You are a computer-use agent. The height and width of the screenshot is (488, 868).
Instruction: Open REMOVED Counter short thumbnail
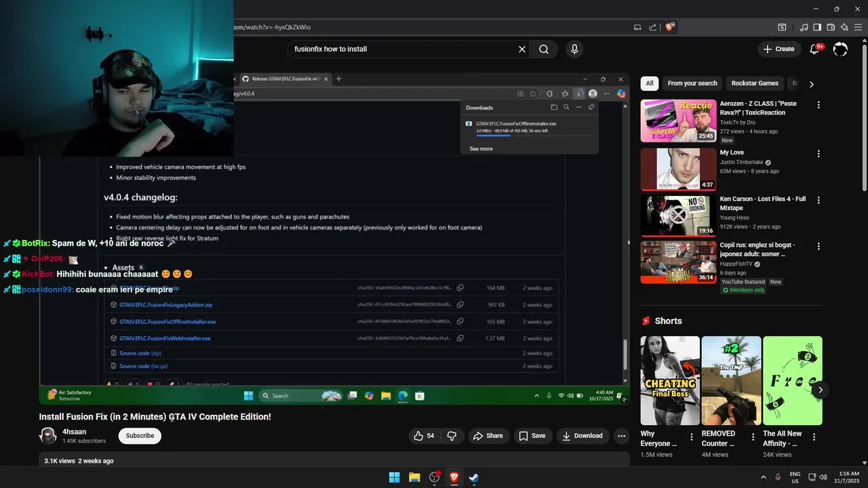coord(731,380)
